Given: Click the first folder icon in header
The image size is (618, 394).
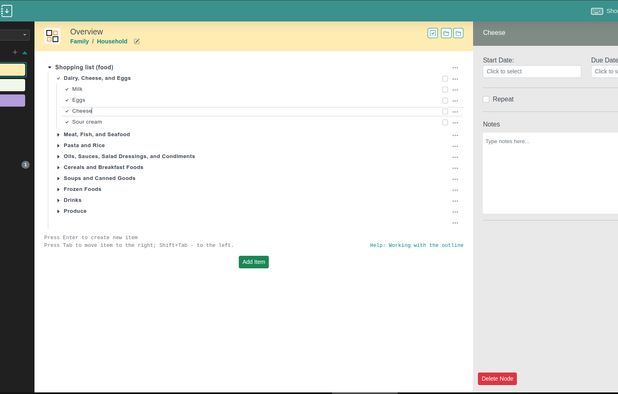Looking at the screenshot, I should [446, 33].
